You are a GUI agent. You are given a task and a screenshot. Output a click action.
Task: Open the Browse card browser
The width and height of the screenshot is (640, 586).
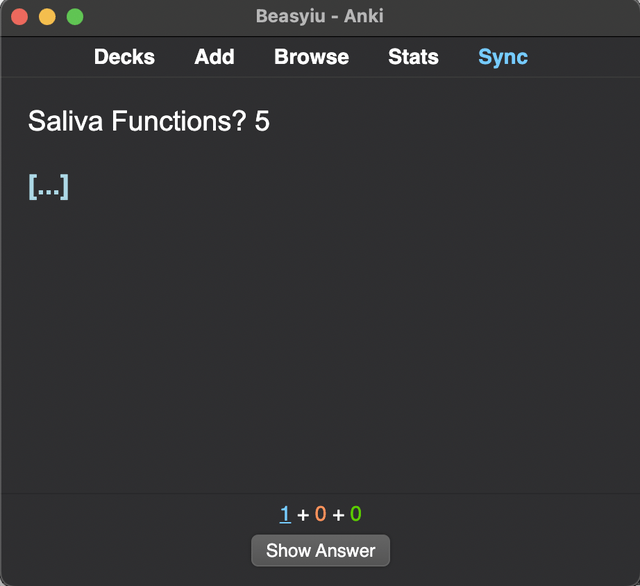pyautogui.click(x=311, y=57)
